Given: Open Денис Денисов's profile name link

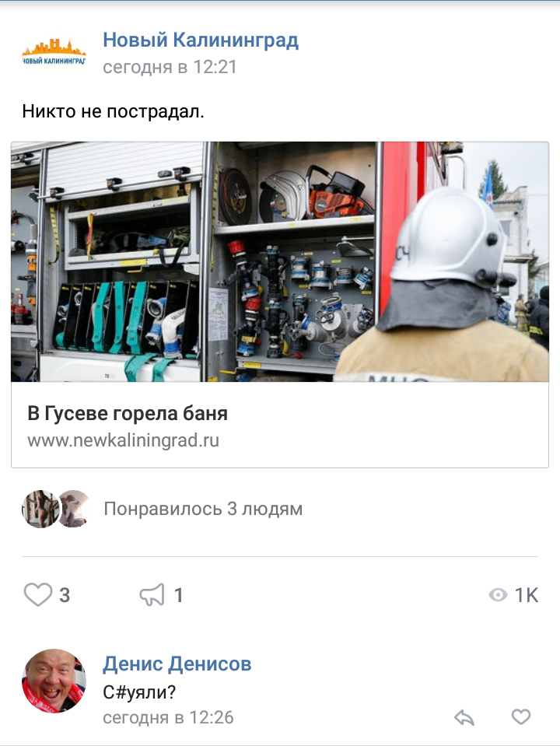Looking at the screenshot, I should (x=177, y=664).
